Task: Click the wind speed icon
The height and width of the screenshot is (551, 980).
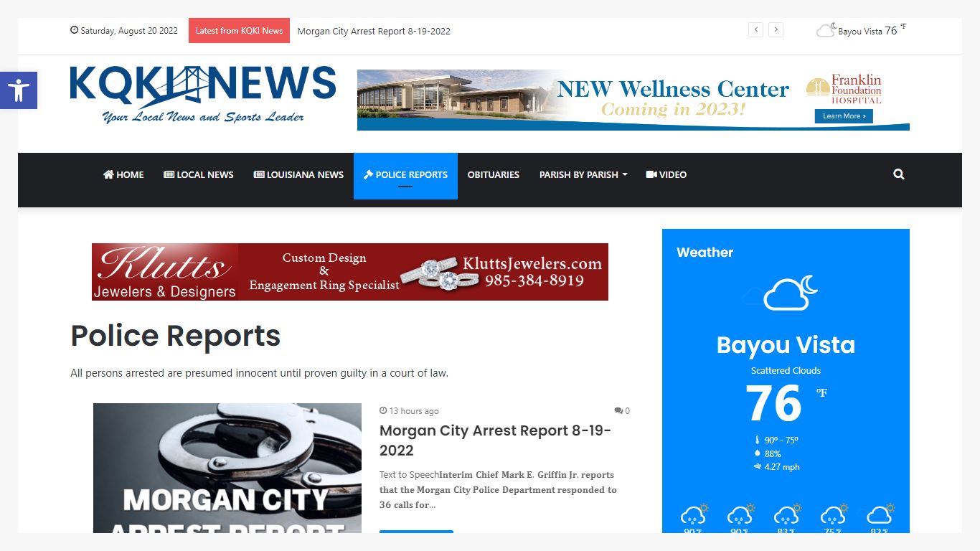Action: (x=757, y=467)
